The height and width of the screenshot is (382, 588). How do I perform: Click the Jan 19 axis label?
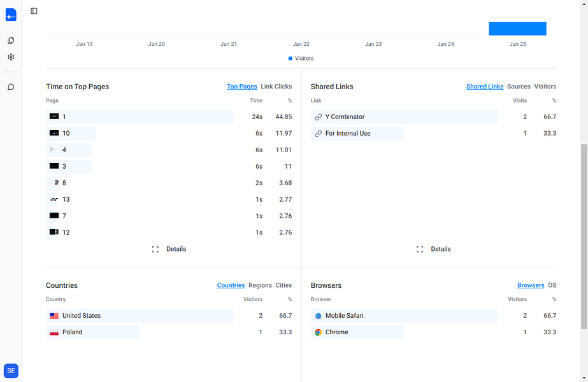point(84,44)
